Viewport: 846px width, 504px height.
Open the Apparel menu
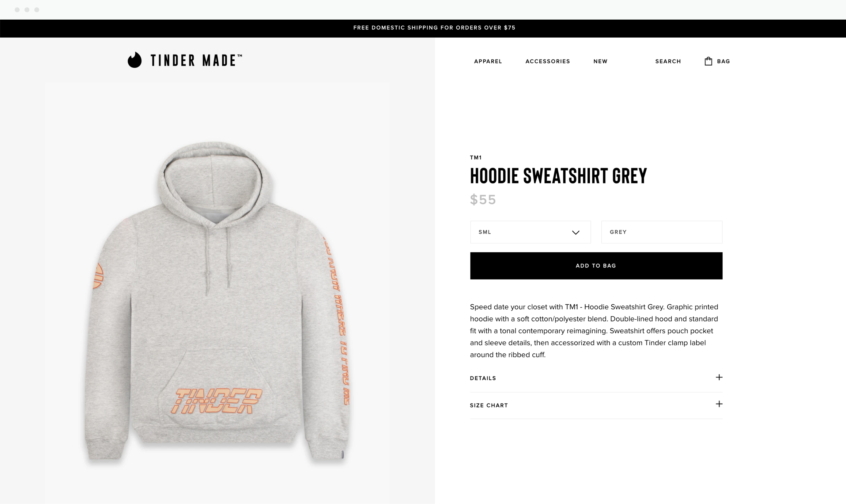tap(488, 62)
